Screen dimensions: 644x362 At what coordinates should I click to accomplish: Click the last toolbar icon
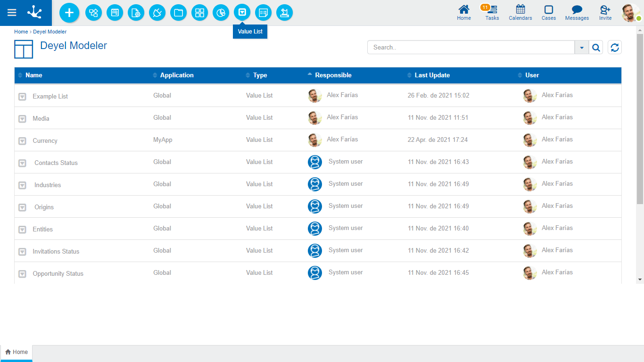(x=284, y=13)
